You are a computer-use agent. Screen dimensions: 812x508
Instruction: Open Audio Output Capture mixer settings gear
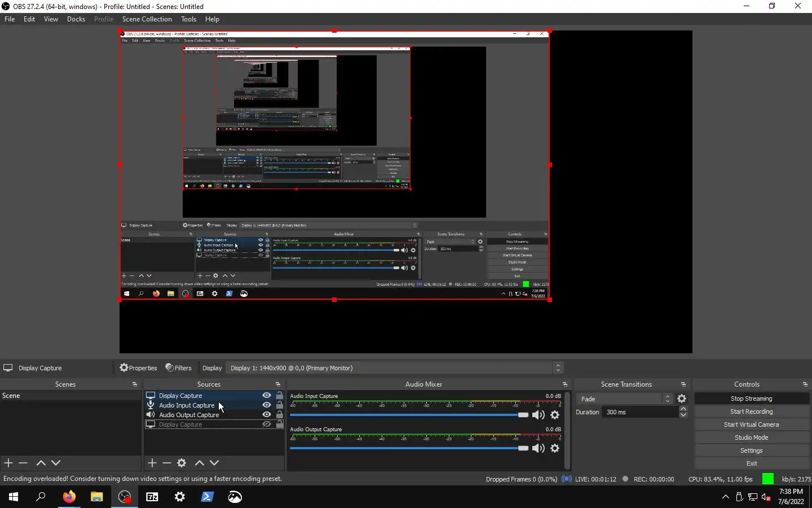(555, 448)
